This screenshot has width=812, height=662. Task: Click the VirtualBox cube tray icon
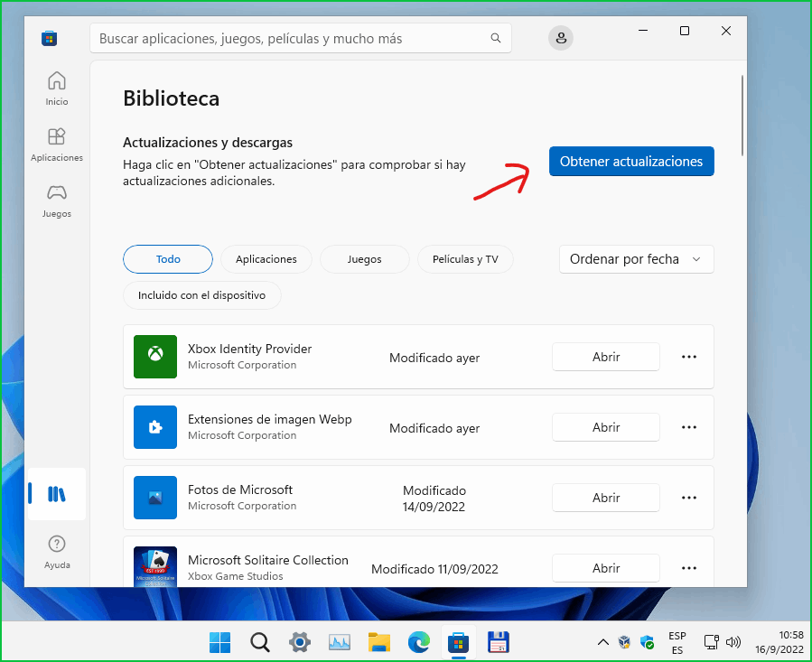tap(624, 643)
